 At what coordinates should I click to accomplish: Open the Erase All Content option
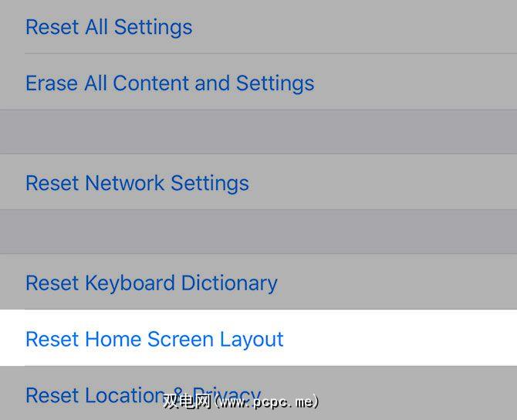pos(170,83)
